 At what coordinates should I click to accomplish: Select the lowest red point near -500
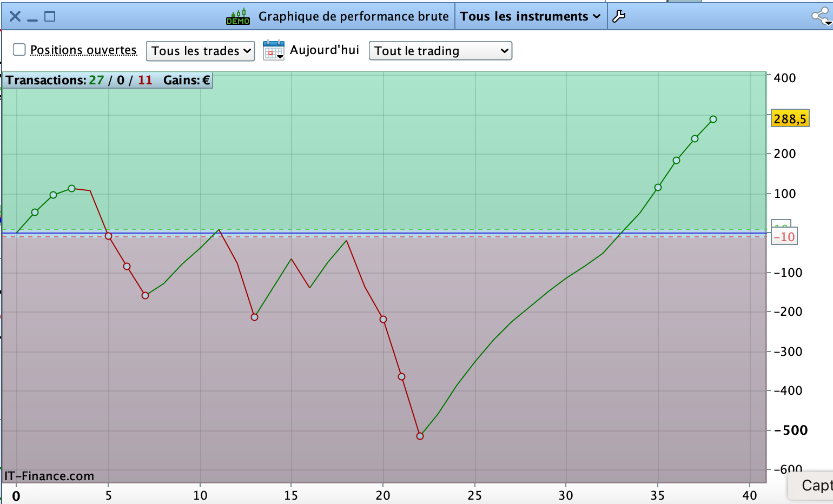point(420,436)
